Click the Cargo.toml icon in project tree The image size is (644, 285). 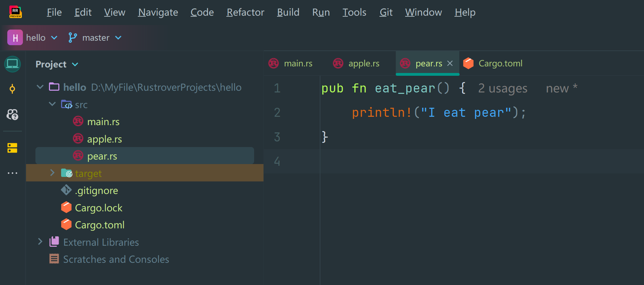pyautogui.click(x=66, y=225)
